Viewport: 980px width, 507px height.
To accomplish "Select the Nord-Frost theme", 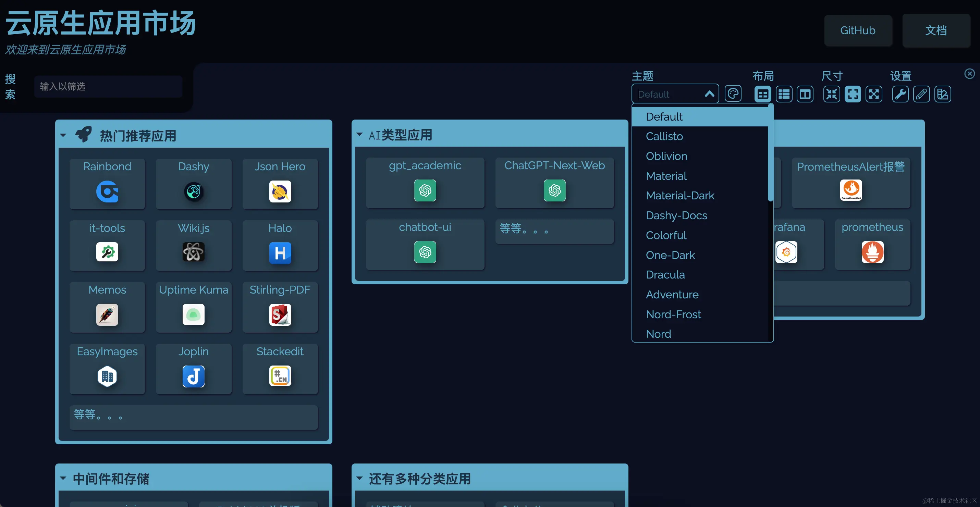I will pos(700,314).
